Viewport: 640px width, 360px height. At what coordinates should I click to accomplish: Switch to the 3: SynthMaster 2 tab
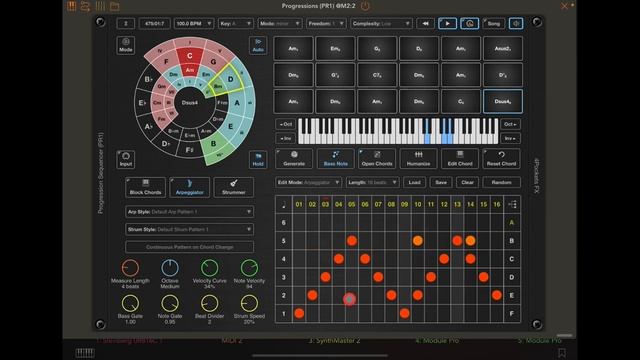pyautogui.click(x=335, y=340)
